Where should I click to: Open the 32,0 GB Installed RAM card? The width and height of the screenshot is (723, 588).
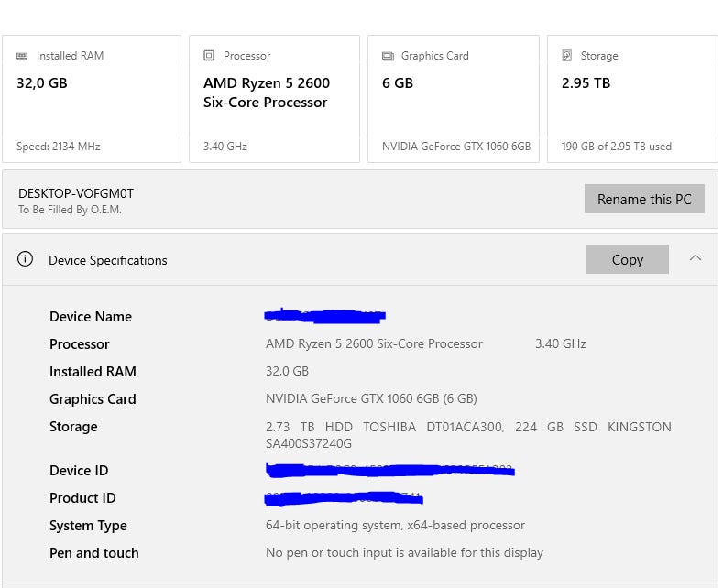92,99
